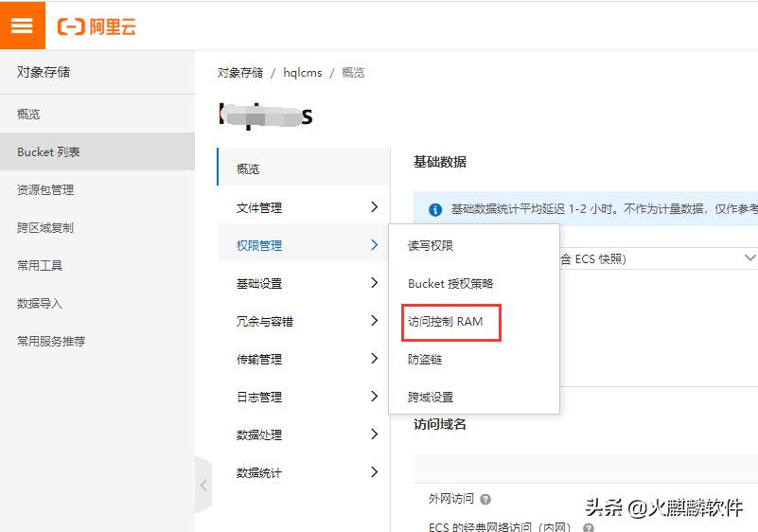Open the orange hamburger menu
Image resolution: width=758 pixels, height=532 pixels.
point(22,26)
